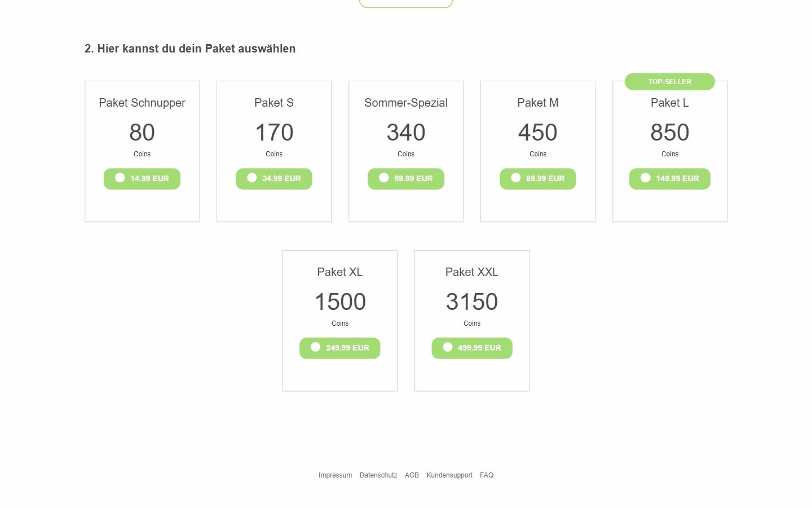Click the TOP-SELLER badge
The width and height of the screenshot is (812, 508).
pyautogui.click(x=670, y=82)
